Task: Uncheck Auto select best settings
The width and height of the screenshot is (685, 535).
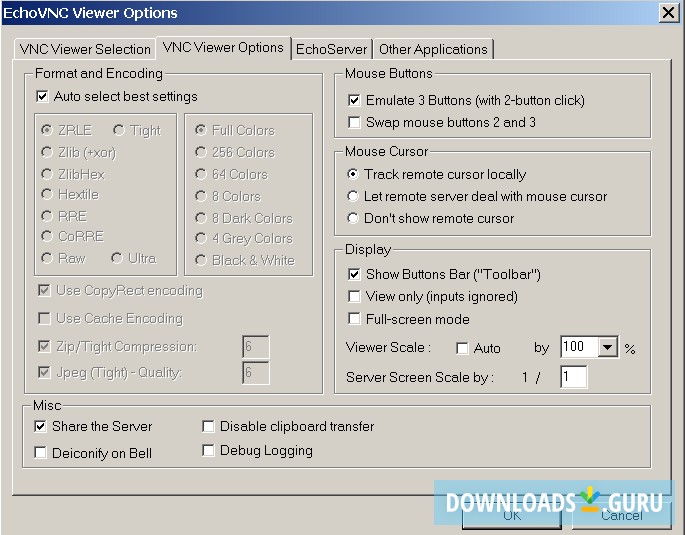Action: click(x=42, y=97)
